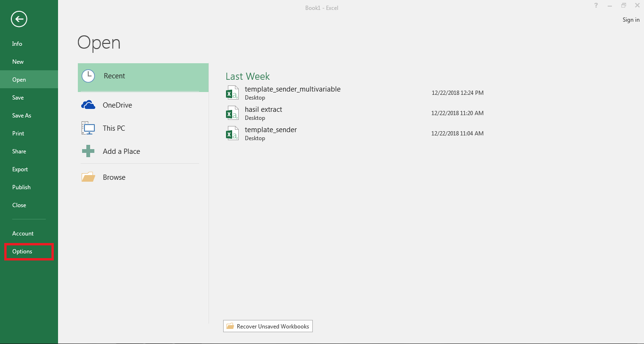The height and width of the screenshot is (344, 644).
Task: Click the Browse folder icon
Action: pyautogui.click(x=88, y=177)
